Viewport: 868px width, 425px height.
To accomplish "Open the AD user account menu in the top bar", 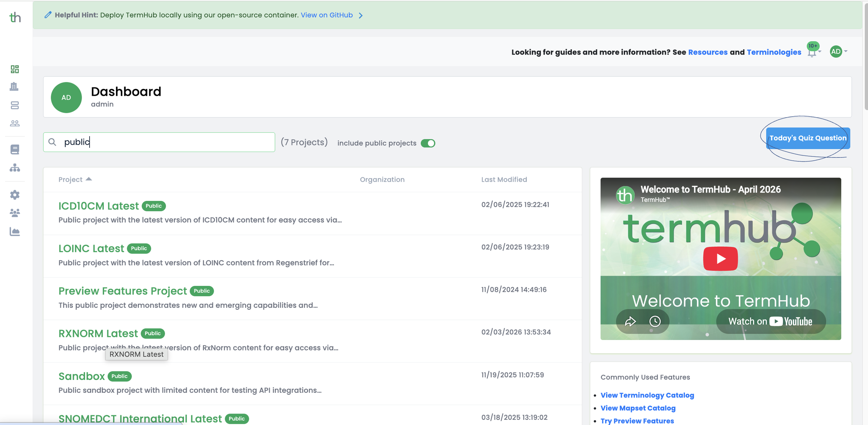I will [838, 52].
